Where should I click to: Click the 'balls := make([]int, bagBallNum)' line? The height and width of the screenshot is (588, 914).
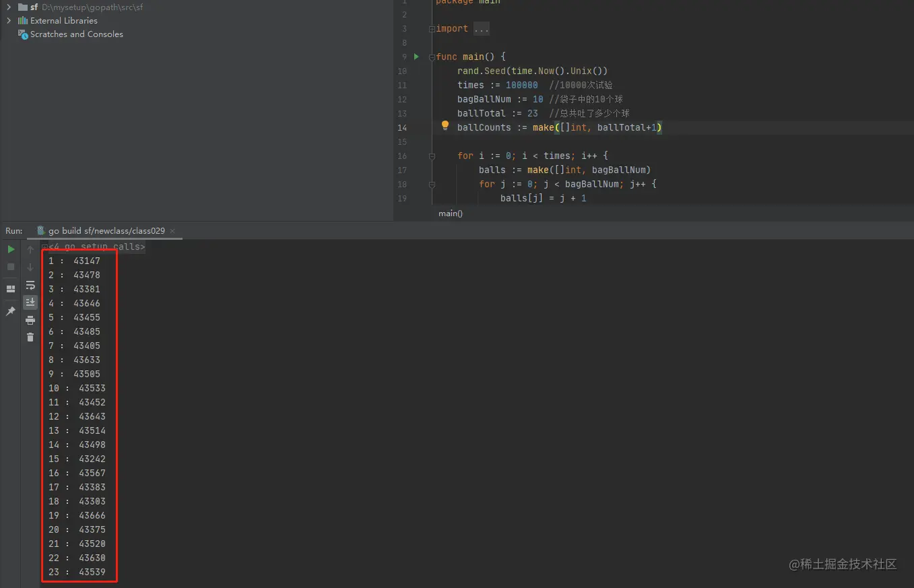tap(565, 170)
